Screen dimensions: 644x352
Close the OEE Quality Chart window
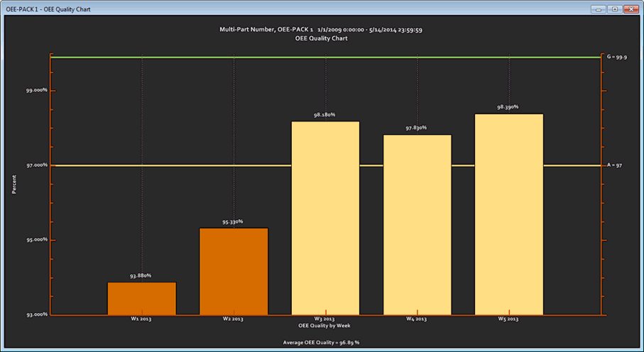pos(630,9)
